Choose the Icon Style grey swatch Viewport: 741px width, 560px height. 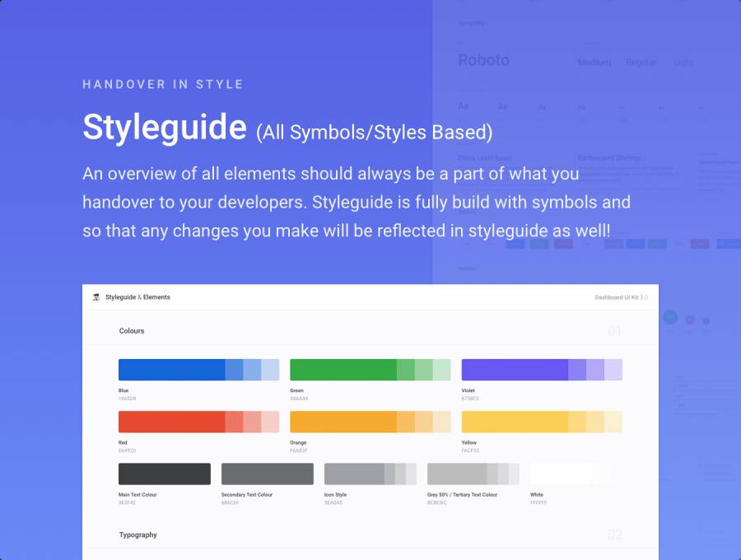coord(354,474)
